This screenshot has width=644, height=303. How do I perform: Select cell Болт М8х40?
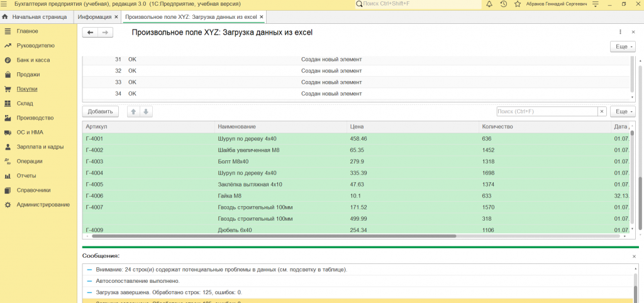pos(281,162)
